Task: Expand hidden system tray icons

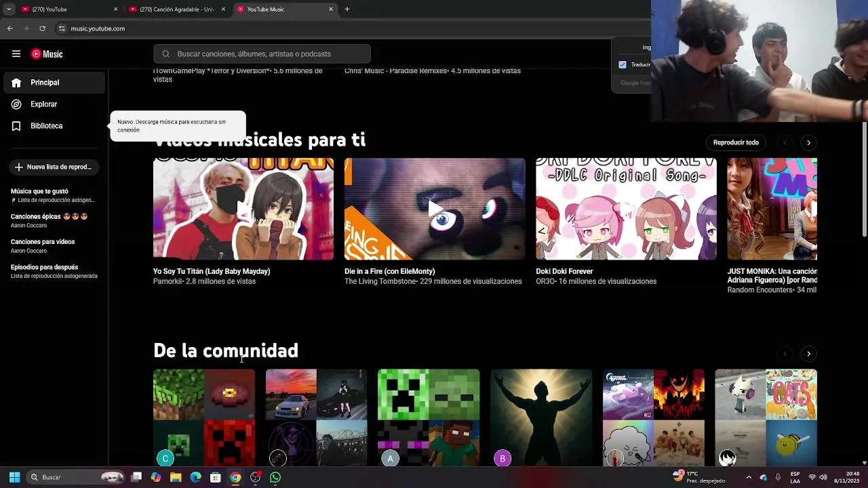Action: [749, 477]
